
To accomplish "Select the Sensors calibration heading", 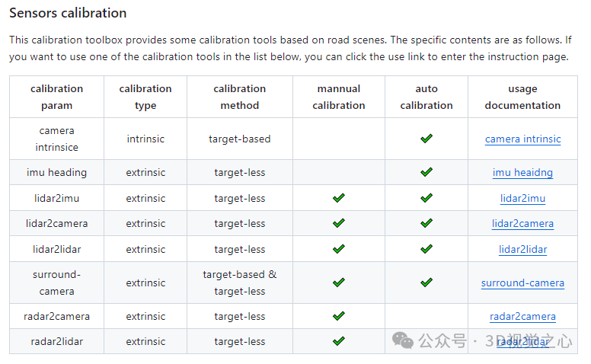I will [x=68, y=13].
